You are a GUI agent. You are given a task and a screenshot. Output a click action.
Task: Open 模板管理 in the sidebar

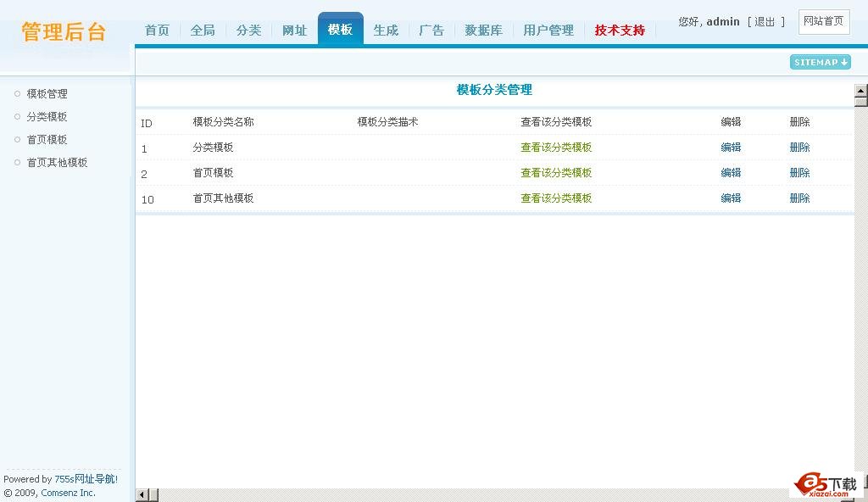coord(47,93)
